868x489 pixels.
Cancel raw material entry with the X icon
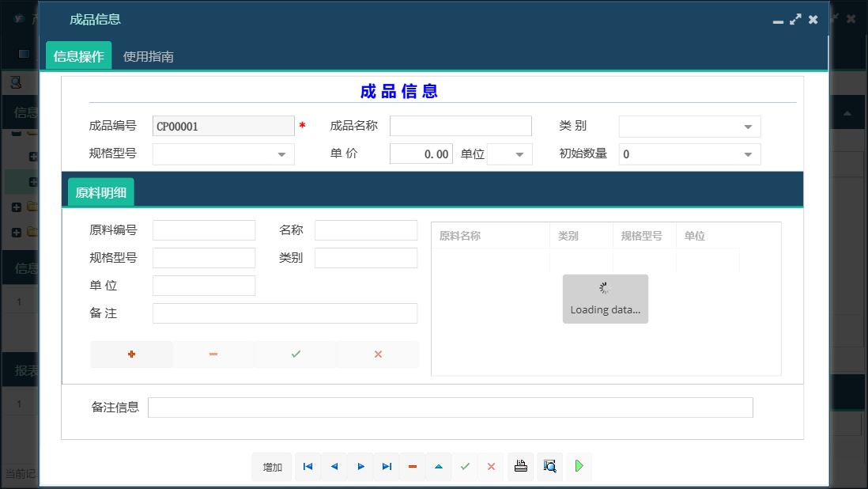(378, 354)
